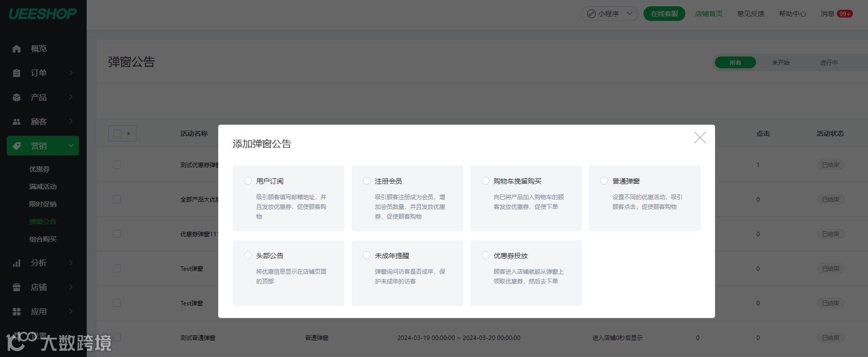The height and width of the screenshot is (357, 868).
Task: Open the 消息 link
Action: click(828, 14)
